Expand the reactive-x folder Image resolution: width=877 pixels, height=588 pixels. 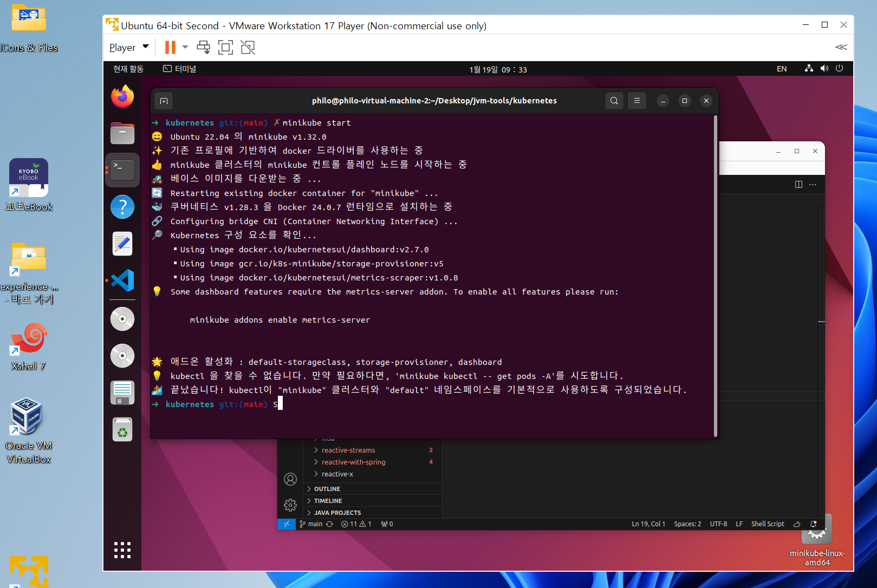(x=337, y=474)
